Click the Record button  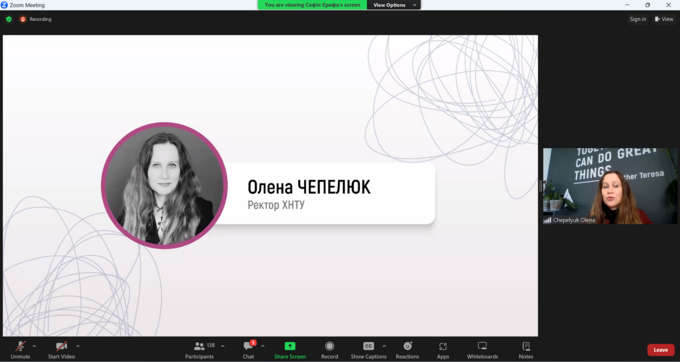tap(329, 349)
